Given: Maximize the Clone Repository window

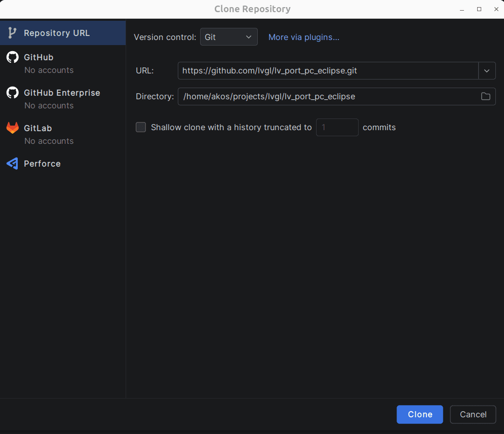Looking at the screenshot, I should [479, 9].
